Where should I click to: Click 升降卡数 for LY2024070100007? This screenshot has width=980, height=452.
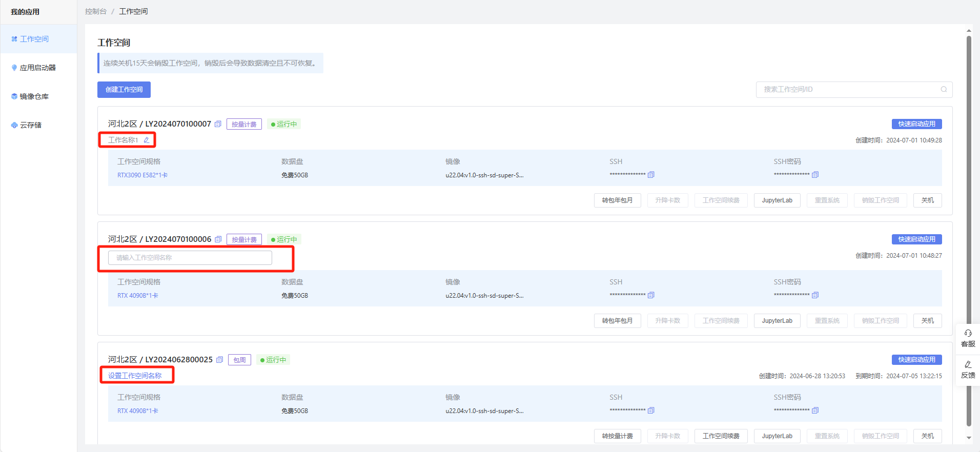pos(667,200)
